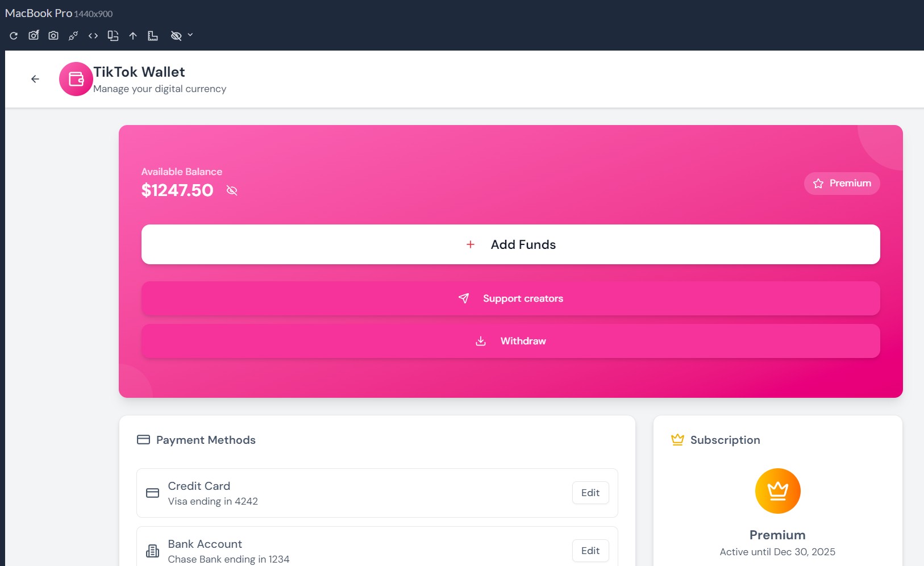Click the pink TikTok Wallet logo icon
924x566 pixels.
[76, 79]
